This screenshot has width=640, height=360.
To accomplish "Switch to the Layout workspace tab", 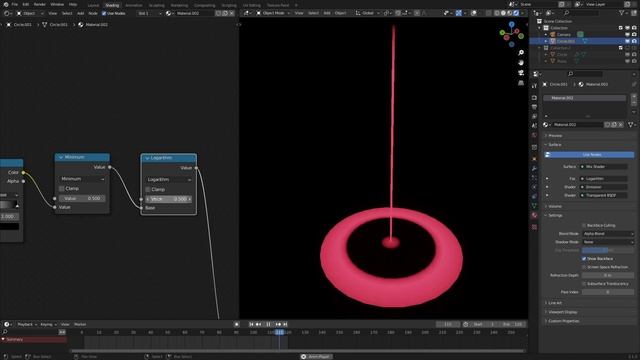I will coord(93,5).
